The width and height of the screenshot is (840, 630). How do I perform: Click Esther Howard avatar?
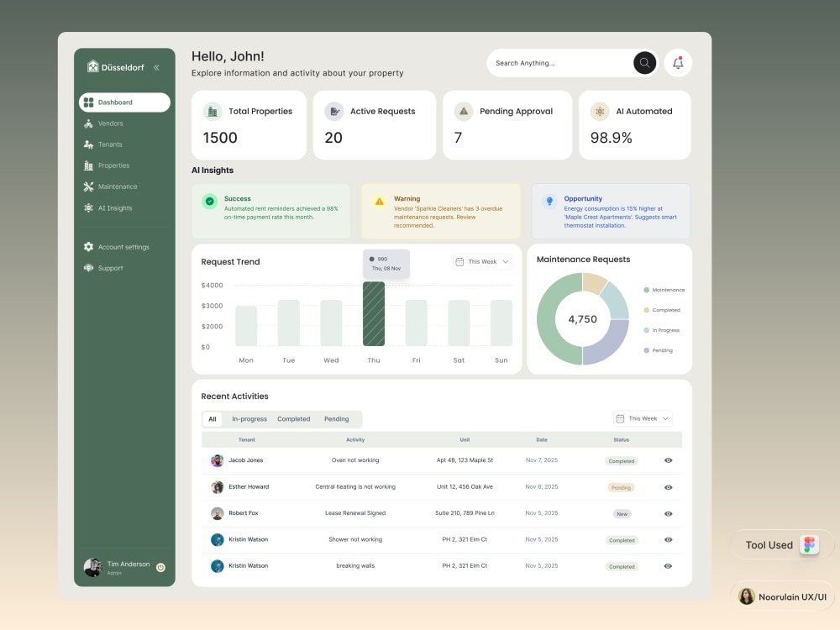pyautogui.click(x=217, y=487)
